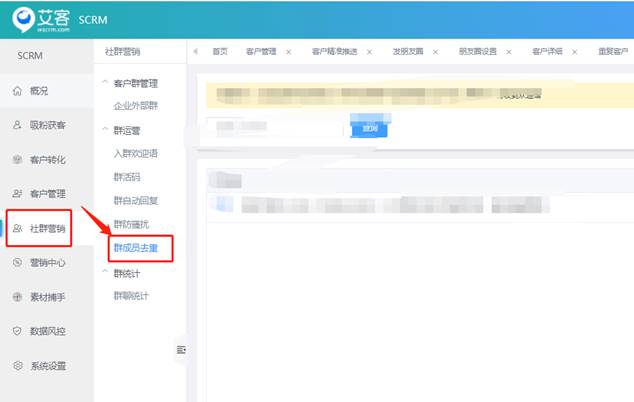Open 营销中心 sidebar icon
The image size is (634, 402).
click(17, 263)
